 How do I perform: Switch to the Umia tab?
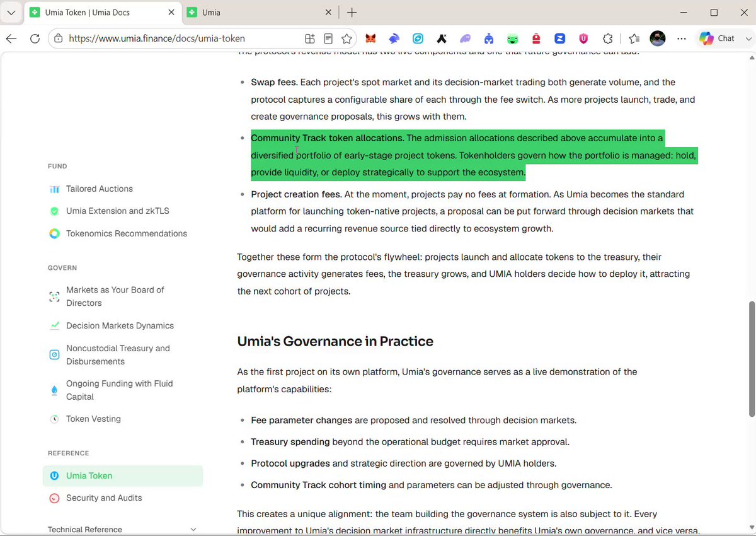(260, 13)
